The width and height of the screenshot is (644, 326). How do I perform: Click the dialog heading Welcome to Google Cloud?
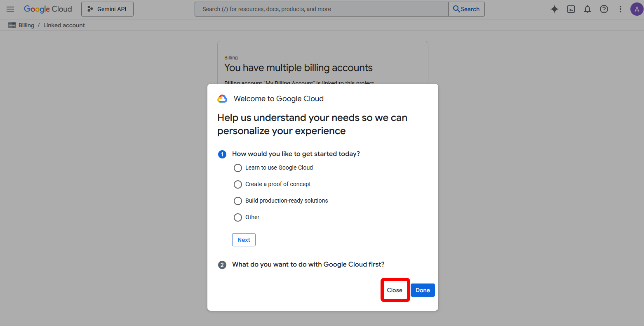click(279, 99)
